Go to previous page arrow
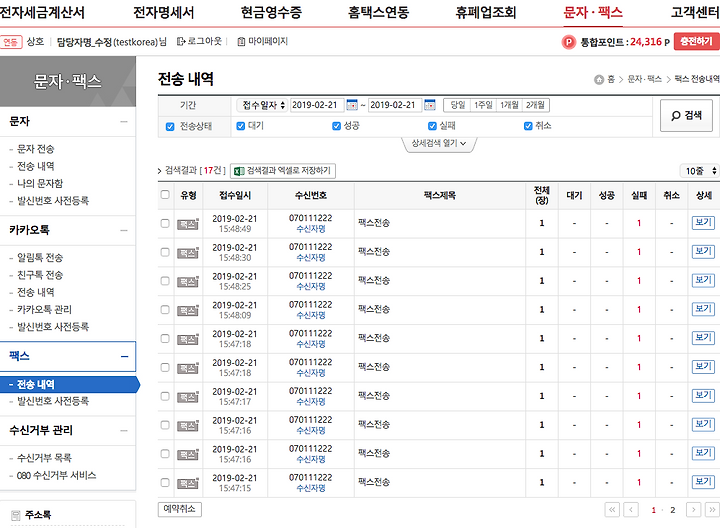The height and width of the screenshot is (528, 720). pos(631,510)
